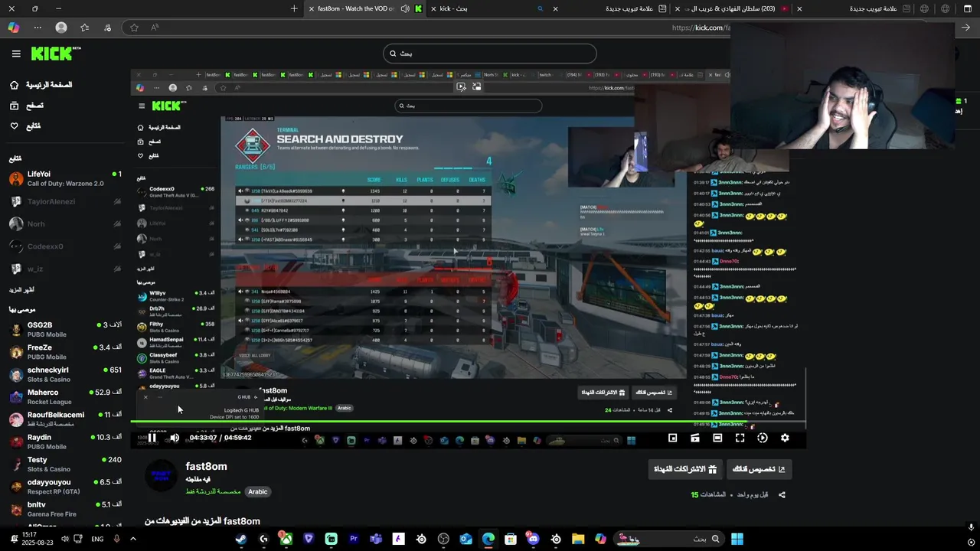
Task: Mute the video player volume
Action: click(x=175, y=438)
